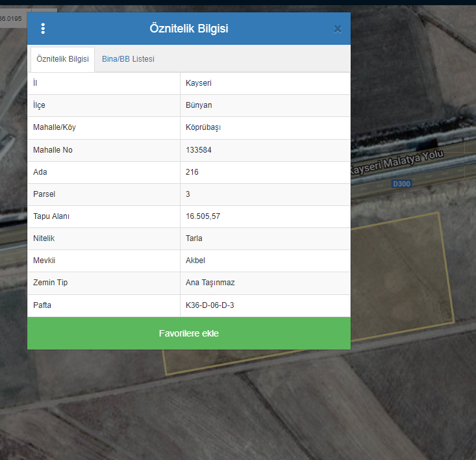Click the Parsel value 3
The image size is (476, 460).
pyautogui.click(x=188, y=194)
